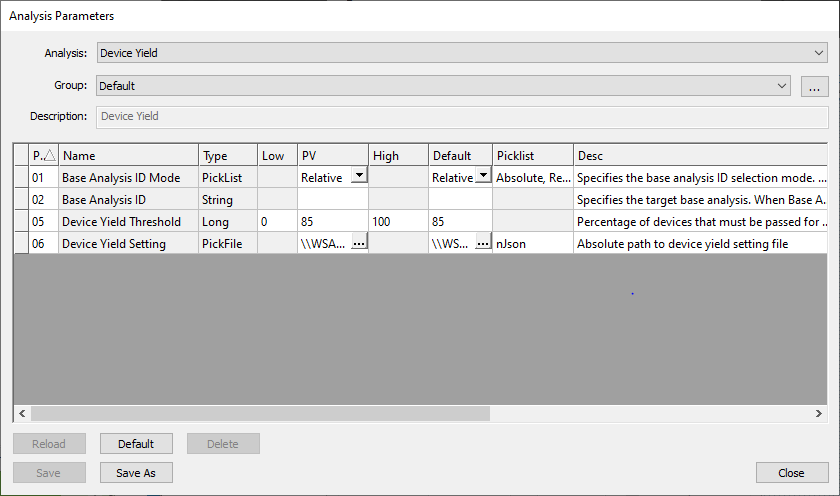Image resolution: width=840 pixels, height=496 pixels.
Task: Click the ellipsis button next to Group
Action: (814, 87)
